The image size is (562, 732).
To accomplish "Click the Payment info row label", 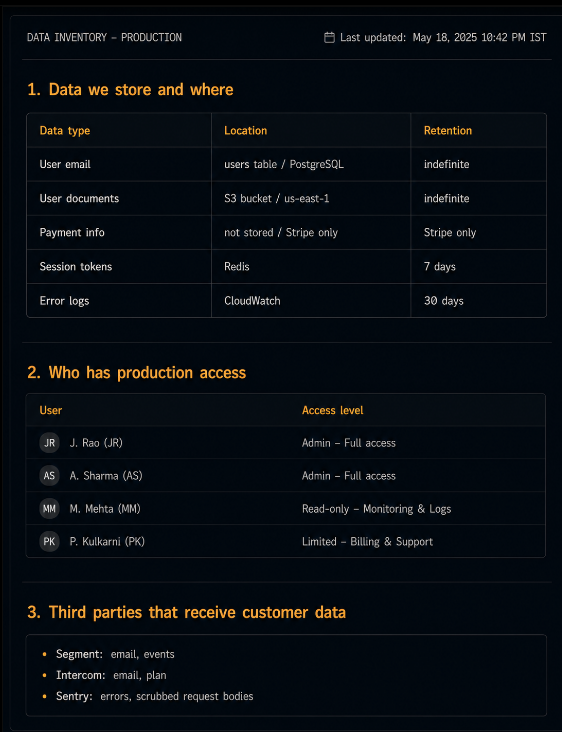I will 72,232.
